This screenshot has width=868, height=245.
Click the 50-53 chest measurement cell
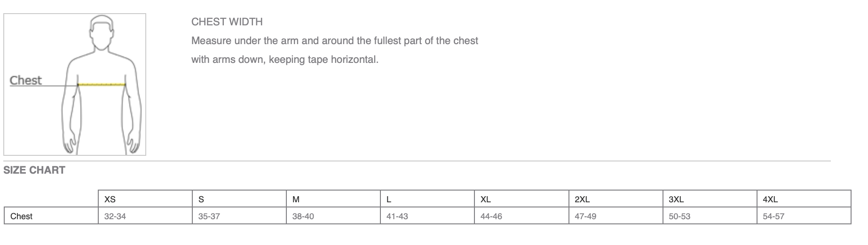click(x=710, y=216)
